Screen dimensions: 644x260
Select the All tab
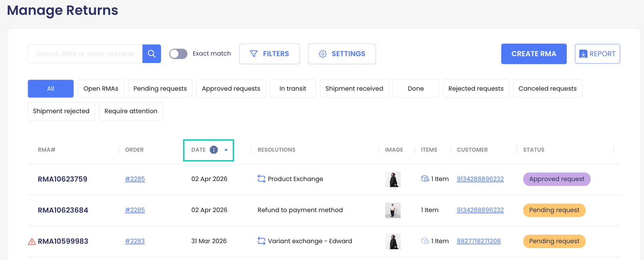click(x=50, y=89)
